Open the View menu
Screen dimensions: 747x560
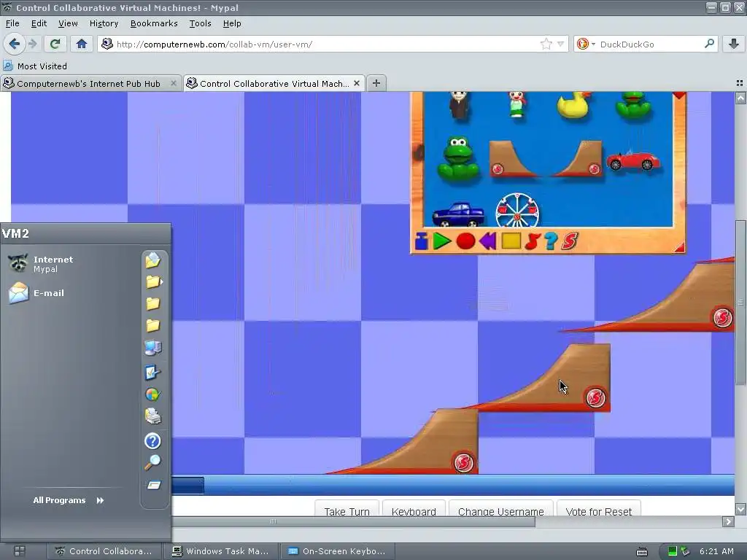[68, 23]
